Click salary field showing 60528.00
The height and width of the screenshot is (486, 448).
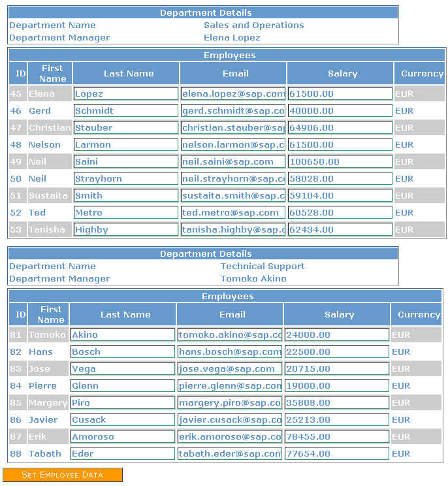[x=340, y=213]
